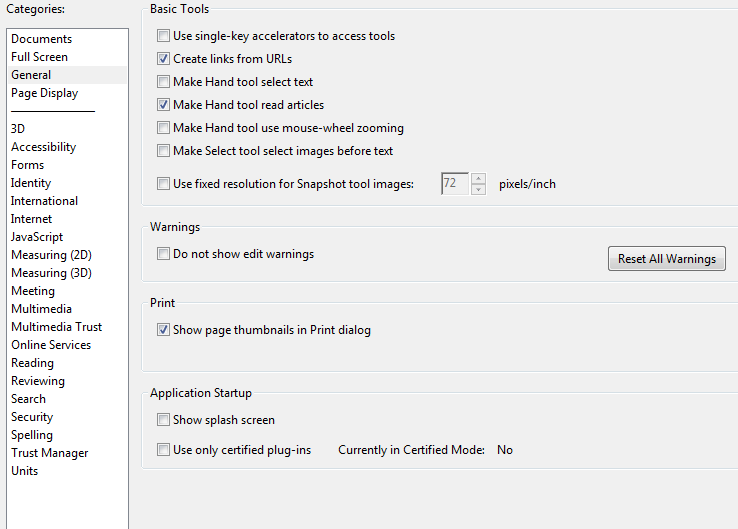Check Use only certified plug-ins
The image size is (738, 529).
pyautogui.click(x=164, y=450)
